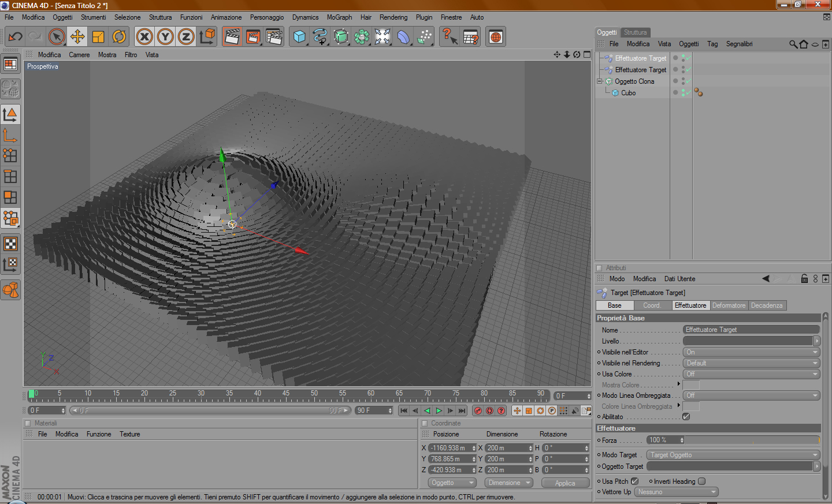Image resolution: width=832 pixels, height=504 pixels.
Task: Open the viewport Camere menu
Action: coord(79,55)
